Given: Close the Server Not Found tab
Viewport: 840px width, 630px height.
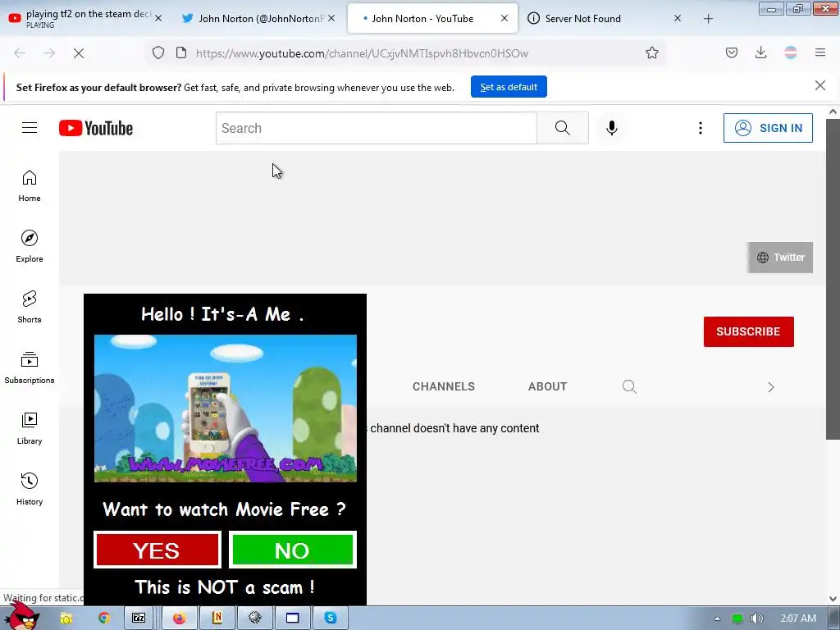Looking at the screenshot, I should pos(678,19).
